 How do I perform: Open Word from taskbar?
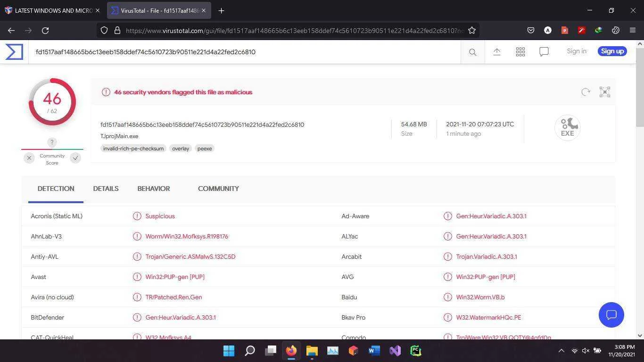click(374, 351)
